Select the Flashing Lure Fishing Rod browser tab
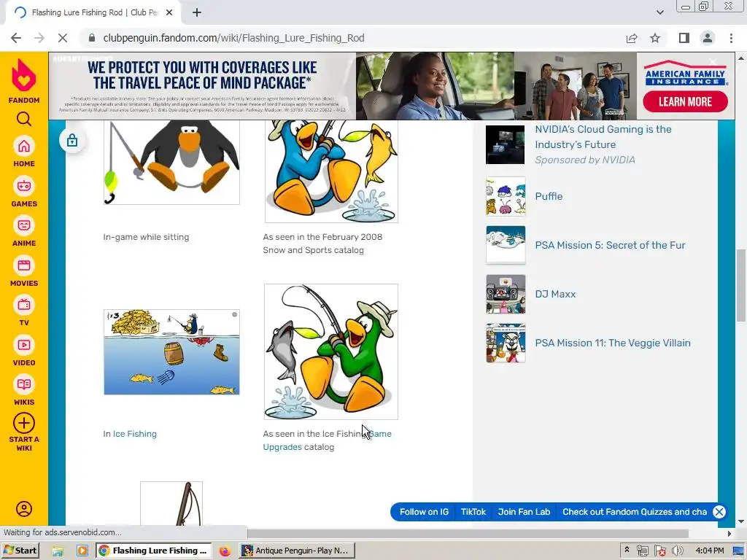This screenshot has width=747, height=560. coord(93,12)
